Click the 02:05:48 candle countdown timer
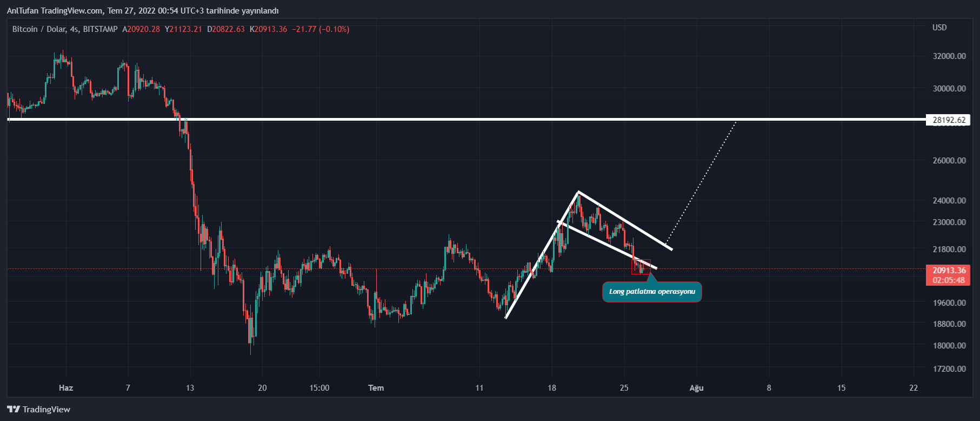The image size is (980, 421). [x=949, y=280]
